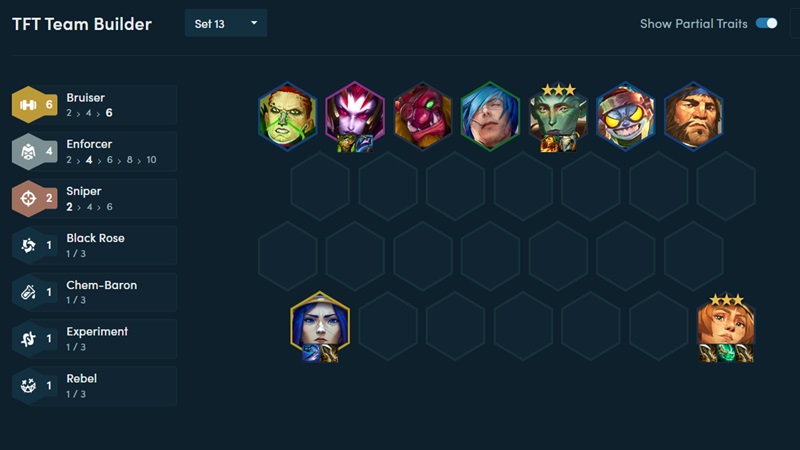
Task: Toggle Show Partial Traits switch off
Action: tap(766, 23)
